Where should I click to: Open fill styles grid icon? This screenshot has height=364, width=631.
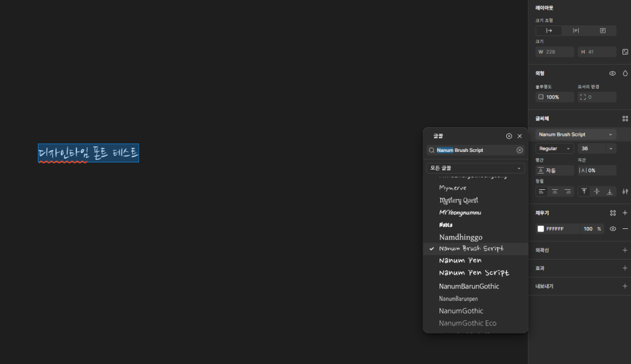[x=613, y=213]
